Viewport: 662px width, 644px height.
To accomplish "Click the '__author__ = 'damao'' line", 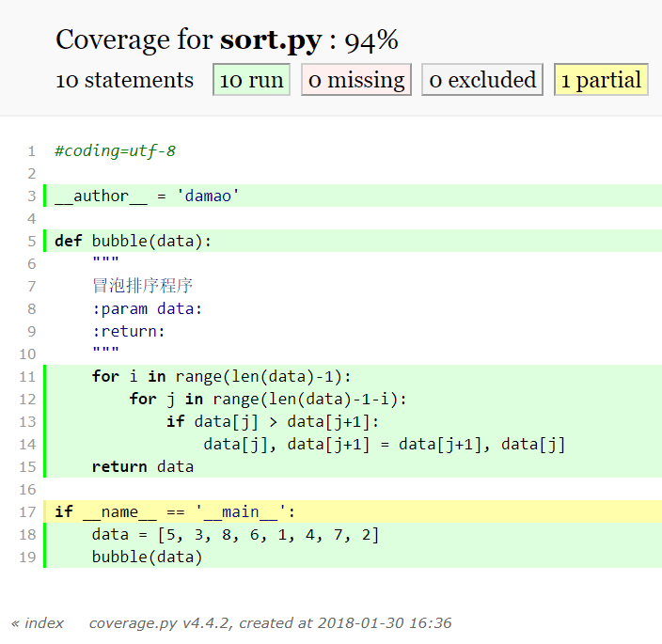I will (147, 196).
